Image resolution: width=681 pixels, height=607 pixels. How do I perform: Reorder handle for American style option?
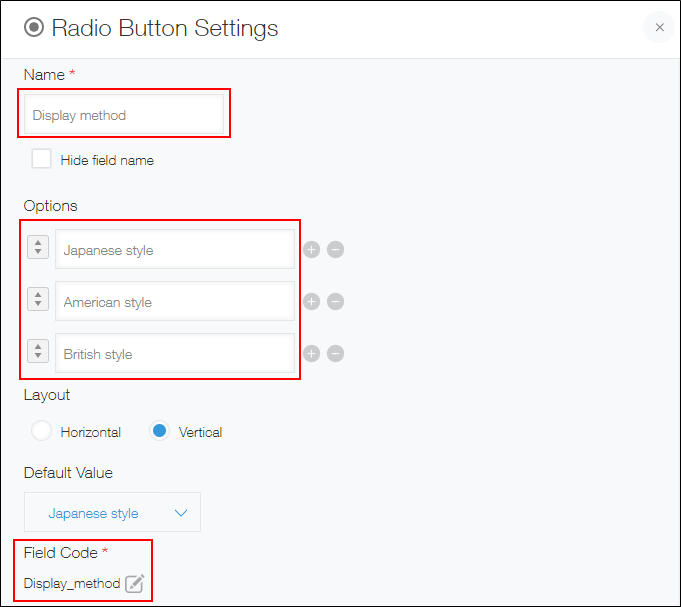click(38, 299)
